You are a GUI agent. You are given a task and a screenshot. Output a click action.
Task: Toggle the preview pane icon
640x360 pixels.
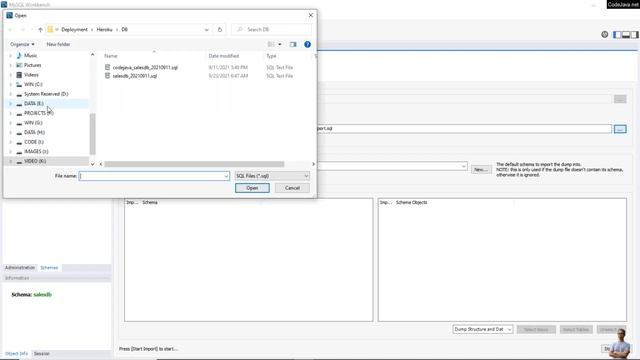click(293, 44)
